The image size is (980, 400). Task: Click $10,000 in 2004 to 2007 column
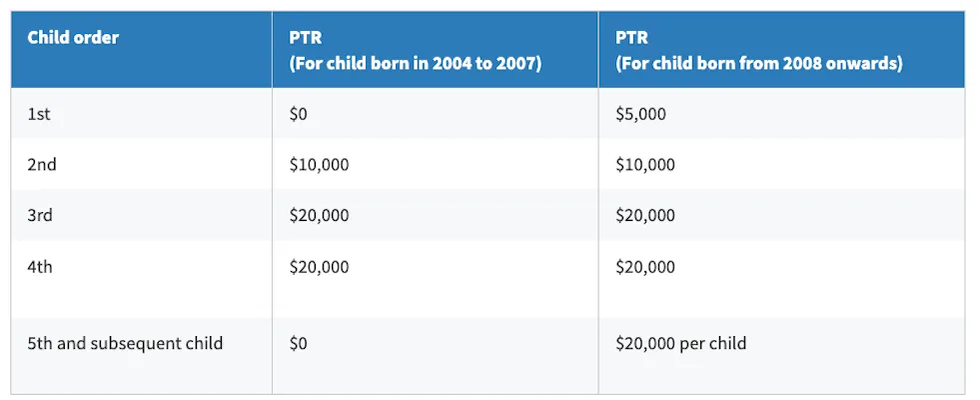point(319,165)
